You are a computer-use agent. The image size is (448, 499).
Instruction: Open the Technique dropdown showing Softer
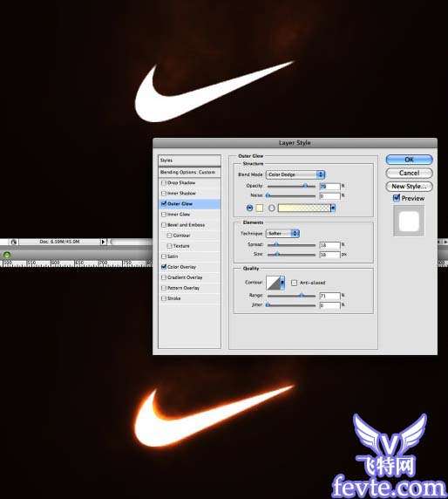point(282,233)
